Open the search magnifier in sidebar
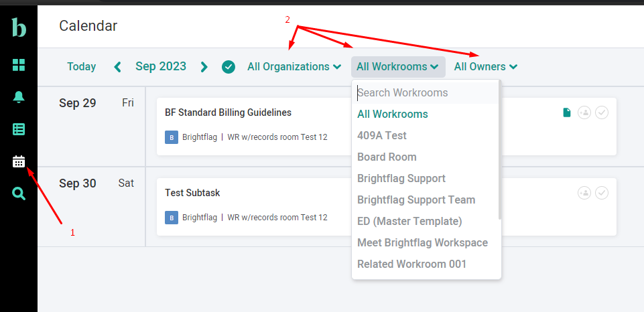644x312 pixels. [x=19, y=193]
